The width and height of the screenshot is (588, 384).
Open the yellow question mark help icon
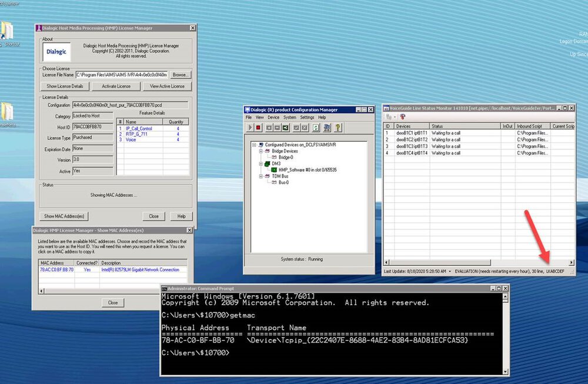pyautogui.click(x=338, y=128)
